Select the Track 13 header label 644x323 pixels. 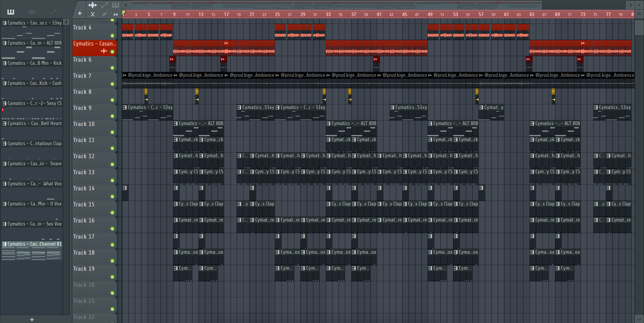pos(84,172)
